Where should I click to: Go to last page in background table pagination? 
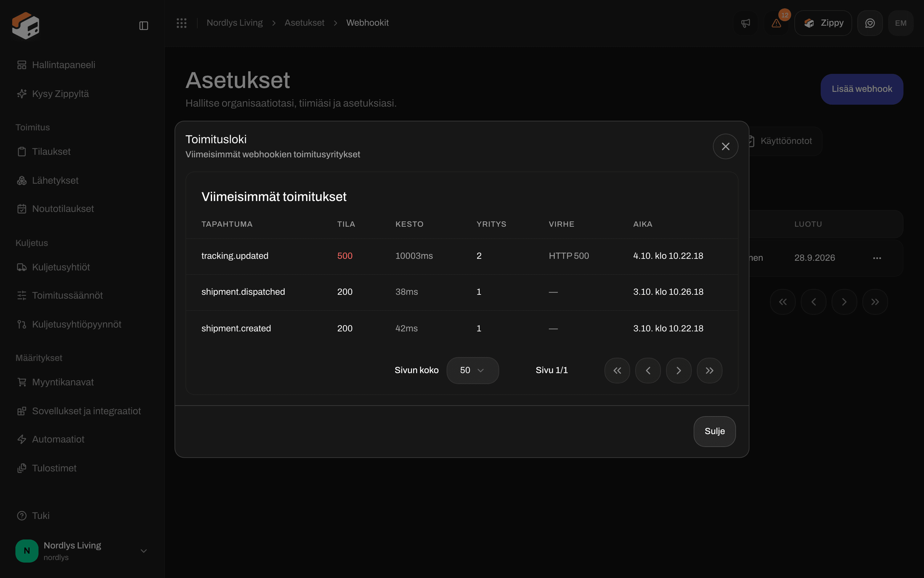[875, 302]
